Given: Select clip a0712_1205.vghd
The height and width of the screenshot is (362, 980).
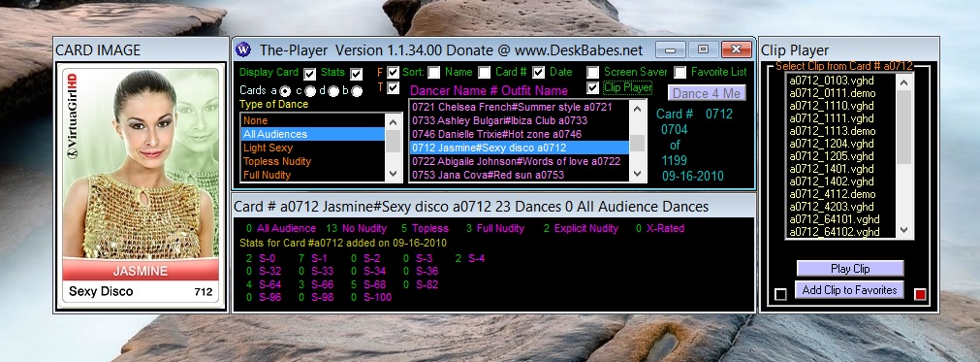Looking at the screenshot, I should 841,156.
